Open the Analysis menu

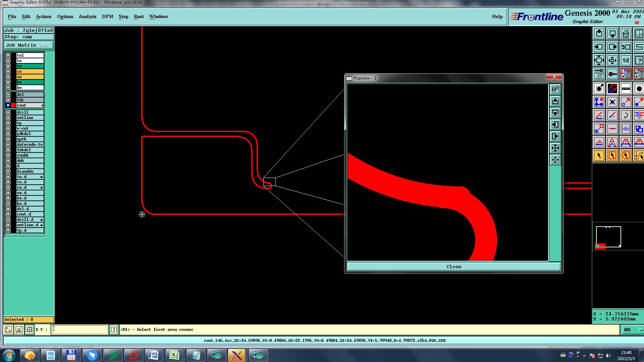click(x=87, y=16)
